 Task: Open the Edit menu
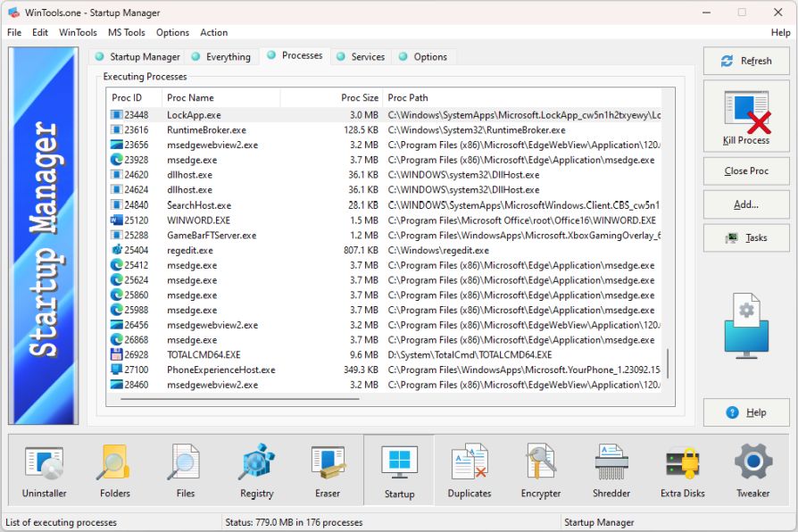[39, 33]
